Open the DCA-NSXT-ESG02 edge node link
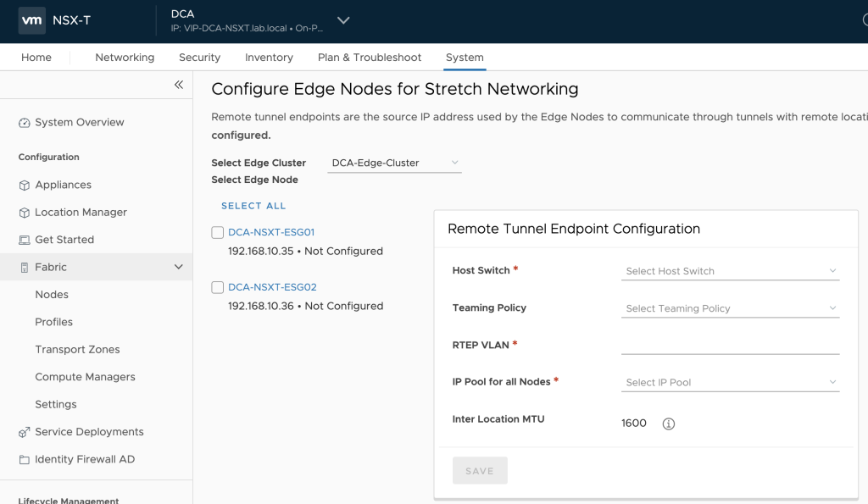Image resolution: width=868 pixels, height=504 pixels. click(x=272, y=287)
